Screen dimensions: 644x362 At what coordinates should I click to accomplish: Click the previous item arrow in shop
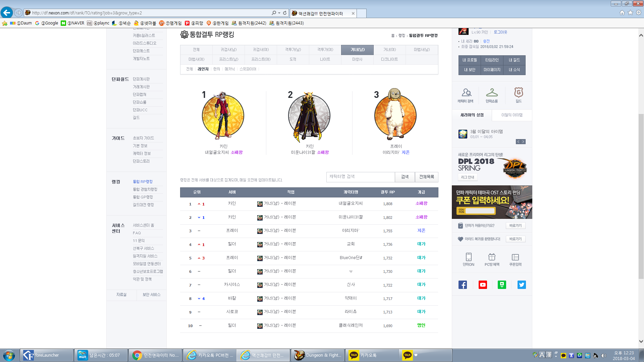pos(518,142)
